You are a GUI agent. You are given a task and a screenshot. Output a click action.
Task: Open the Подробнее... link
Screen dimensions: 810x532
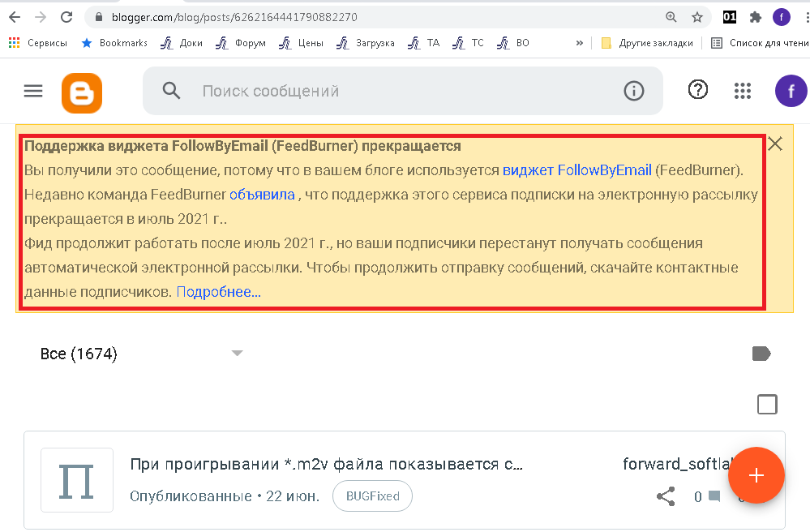[x=219, y=292]
